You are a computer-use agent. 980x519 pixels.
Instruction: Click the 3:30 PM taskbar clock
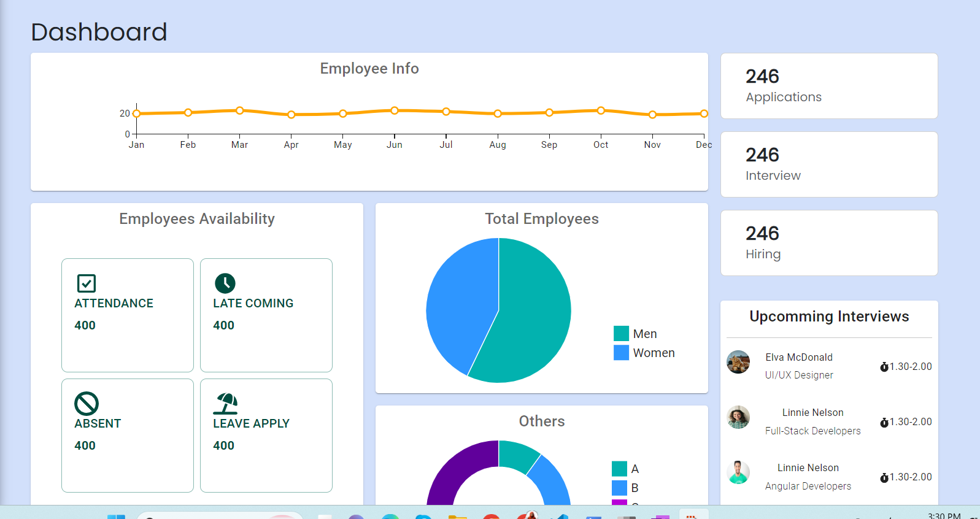click(x=944, y=515)
